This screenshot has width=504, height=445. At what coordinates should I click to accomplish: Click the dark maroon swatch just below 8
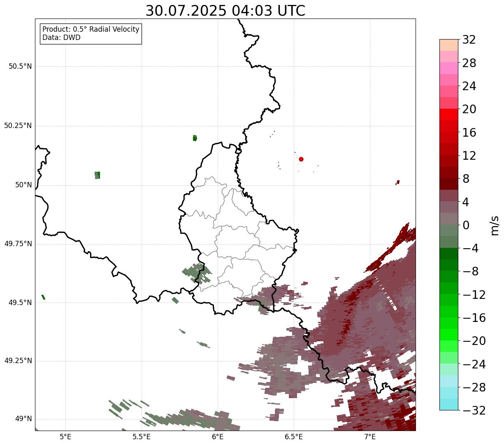pos(449,184)
